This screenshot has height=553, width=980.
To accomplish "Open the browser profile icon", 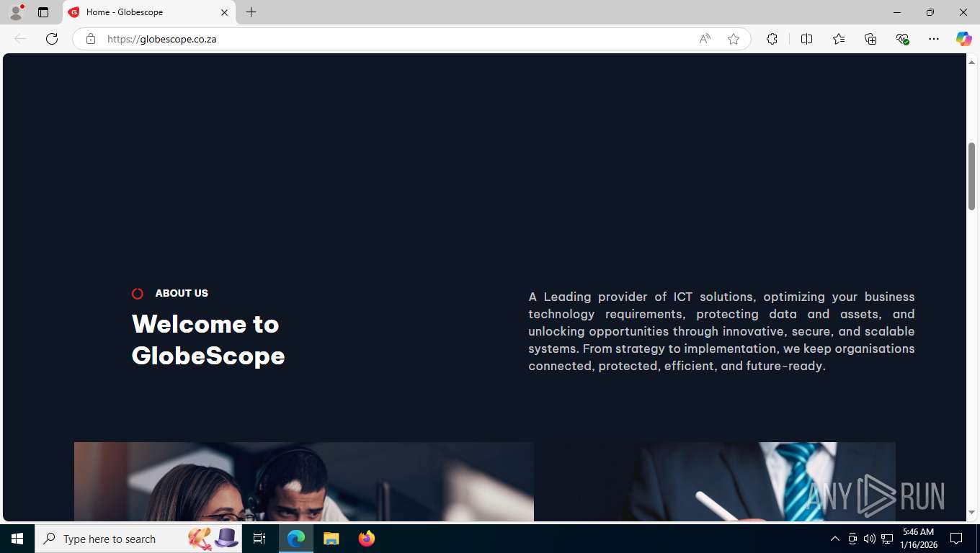I will tap(16, 12).
